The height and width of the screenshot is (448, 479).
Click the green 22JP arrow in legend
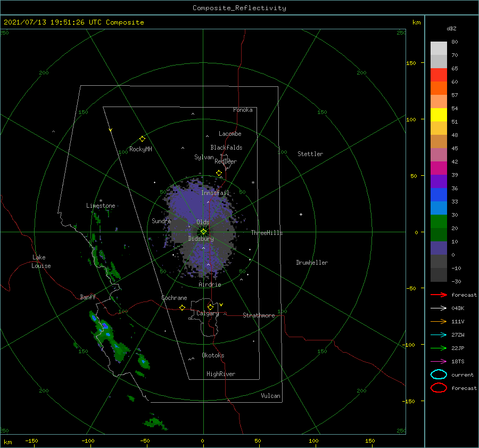pos(439,348)
